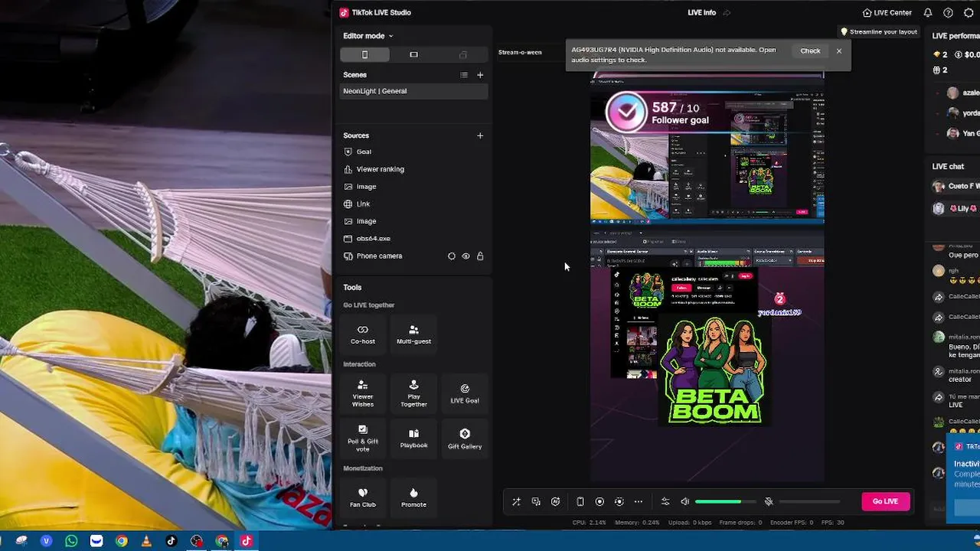This screenshot has width=980, height=551.
Task: Click Phone camera circle settings icon
Action: pyautogui.click(x=451, y=256)
